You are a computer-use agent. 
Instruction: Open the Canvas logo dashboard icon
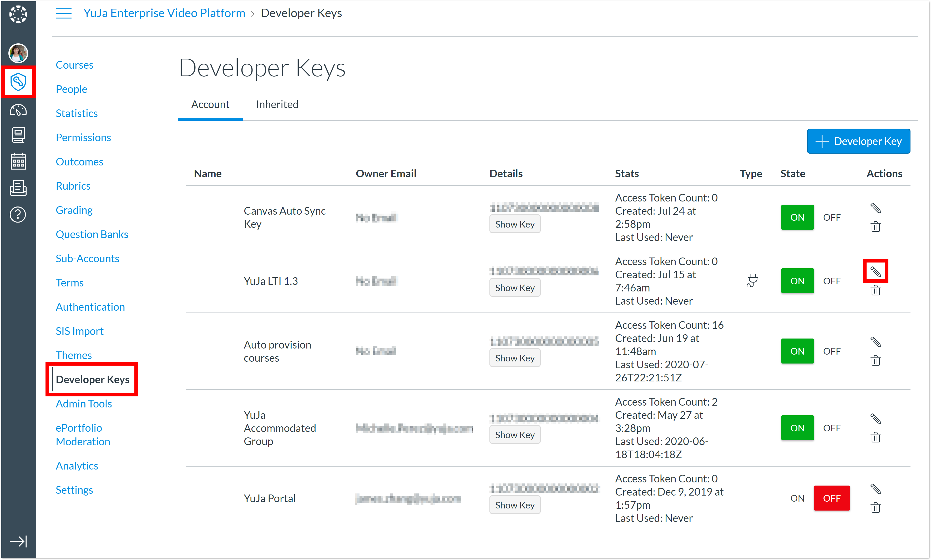[18, 15]
